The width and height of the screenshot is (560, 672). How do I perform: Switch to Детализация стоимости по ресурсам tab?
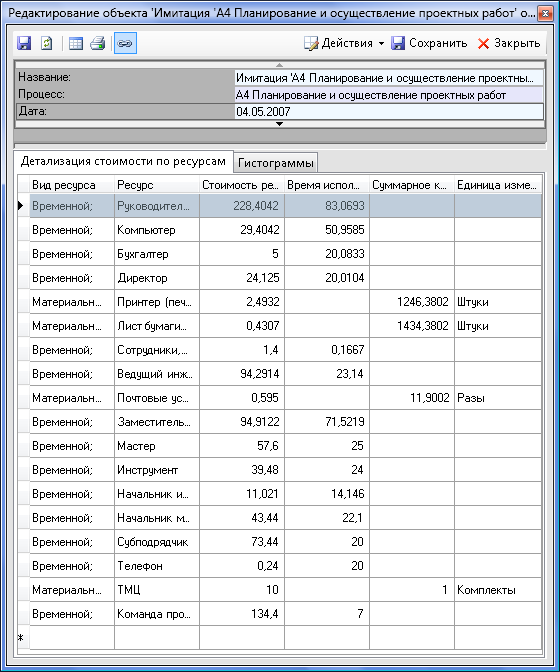[x=123, y=161]
